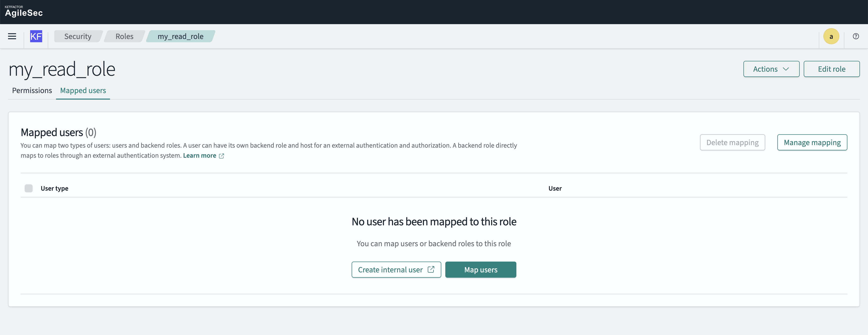The width and height of the screenshot is (868, 335).
Task: Expand the Actions dropdown
Action: 771,69
